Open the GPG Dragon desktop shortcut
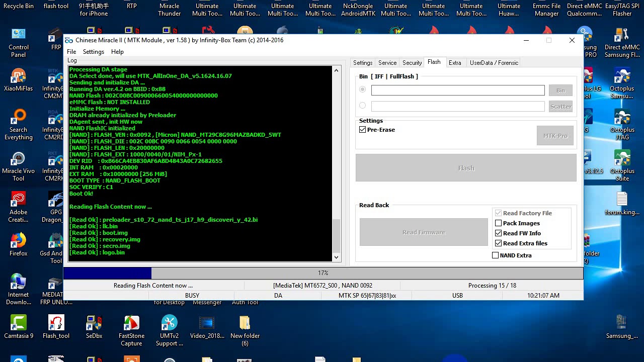 [54, 207]
